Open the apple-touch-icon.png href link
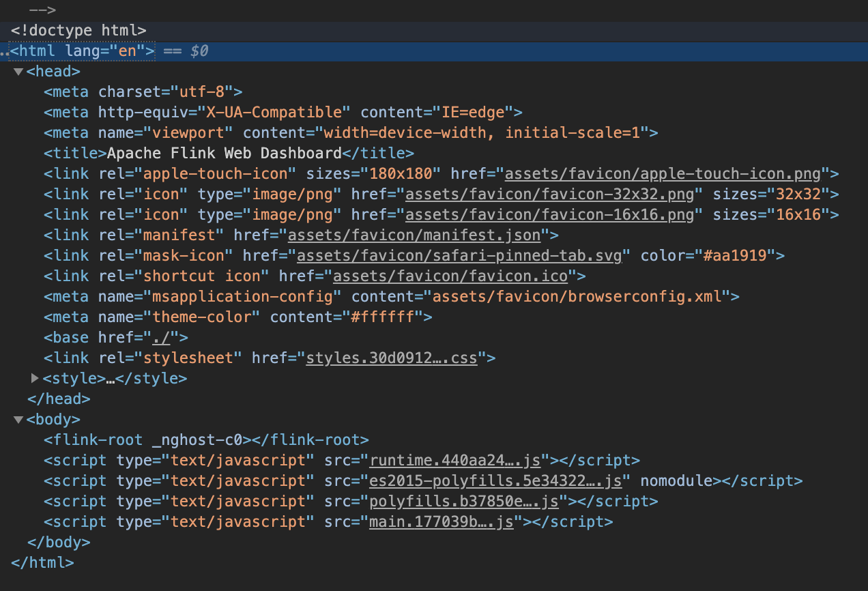 (x=662, y=173)
